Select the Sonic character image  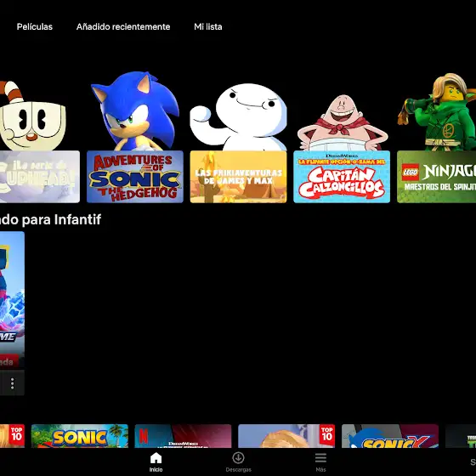pos(135,110)
